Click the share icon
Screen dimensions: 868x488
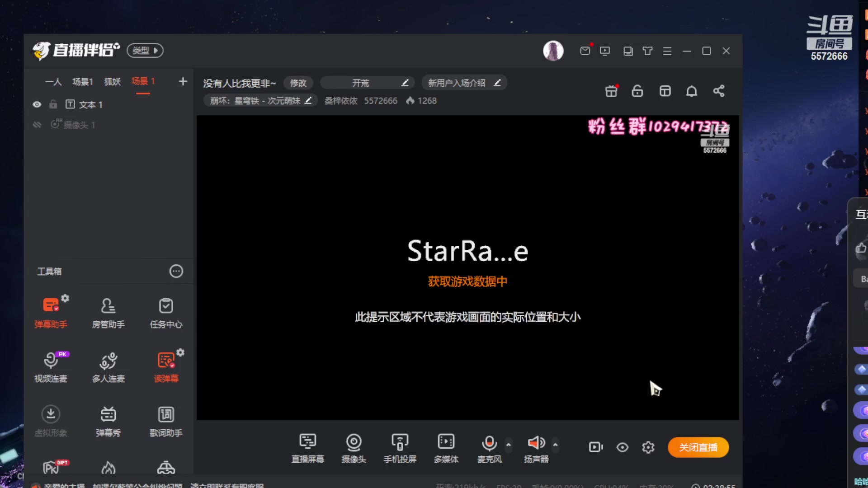[x=719, y=91]
